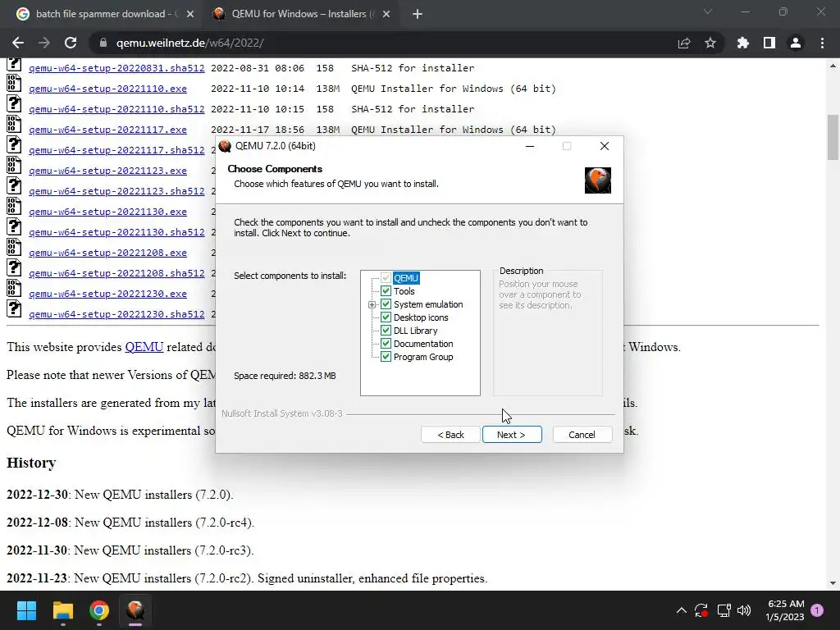Click file icon beside qemu-w64-setup-20221110.exe
Image resolution: width=840 pixels, height=630 pixels.
(x=14, y=83)
